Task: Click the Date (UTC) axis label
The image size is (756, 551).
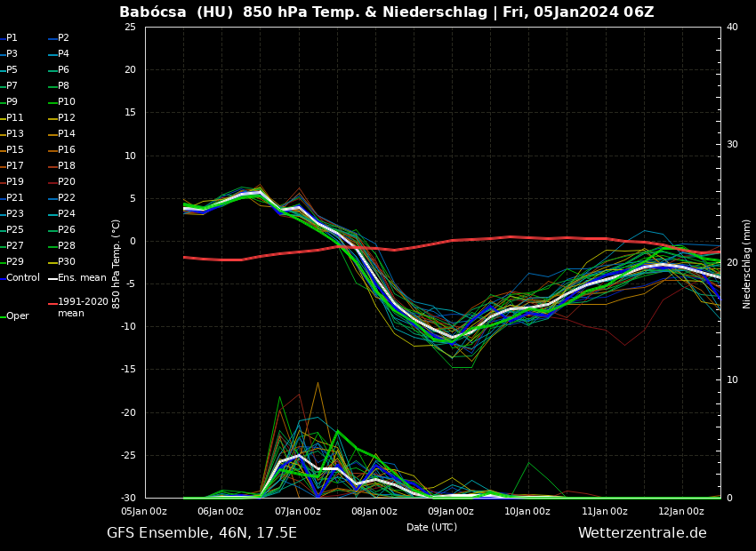Action: 431,527
